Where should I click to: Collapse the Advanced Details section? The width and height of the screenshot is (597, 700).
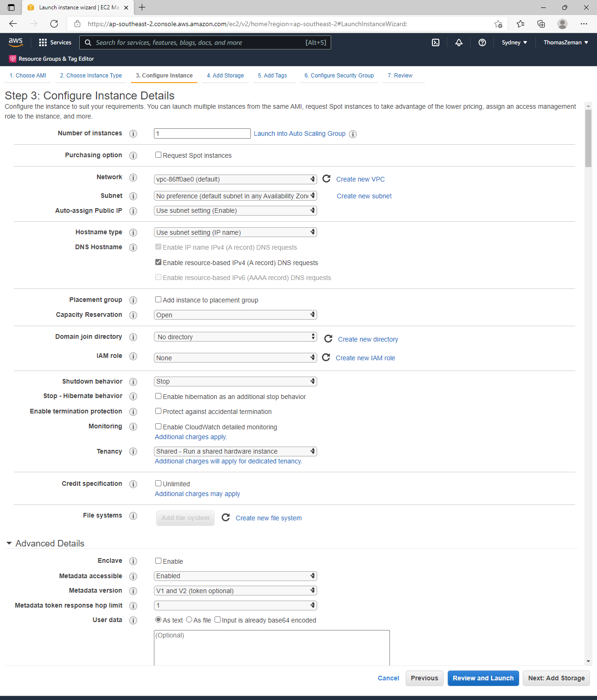[9, 543]
